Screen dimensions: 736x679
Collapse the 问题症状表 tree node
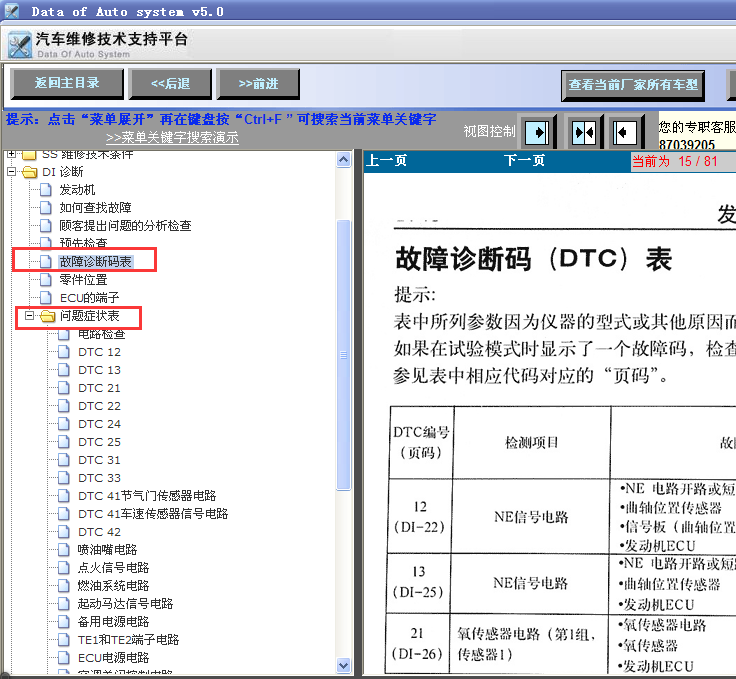coord(30,316)
